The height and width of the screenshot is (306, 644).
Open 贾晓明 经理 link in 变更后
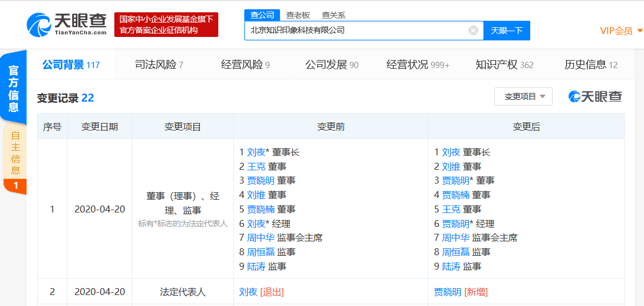coord(456,223)
